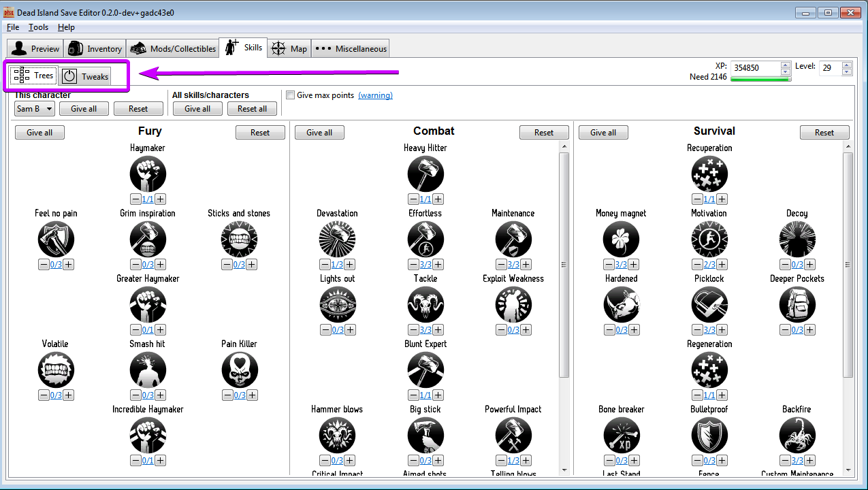Open the warning link

(x=375, y=95)
